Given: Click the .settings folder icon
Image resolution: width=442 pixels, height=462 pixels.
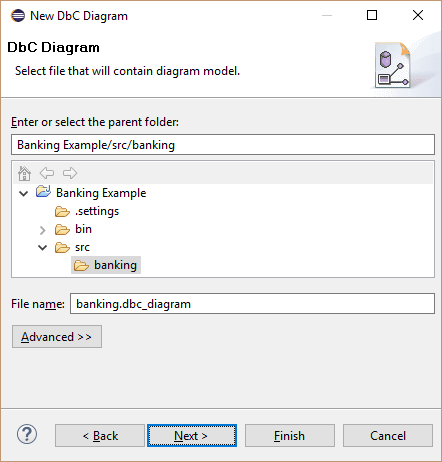Looking at the screenshot, I should click(62, 211).
